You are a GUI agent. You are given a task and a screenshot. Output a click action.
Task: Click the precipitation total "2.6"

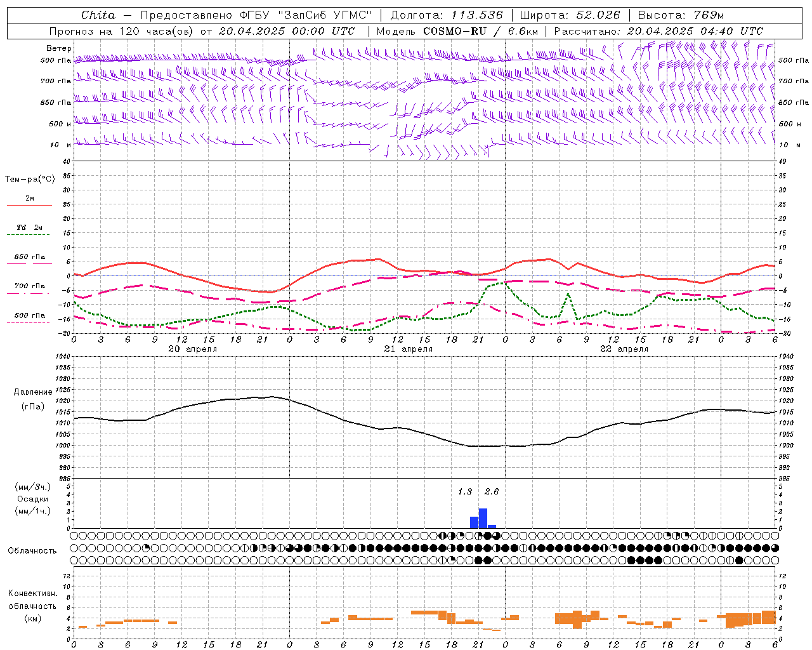point(492,491)
